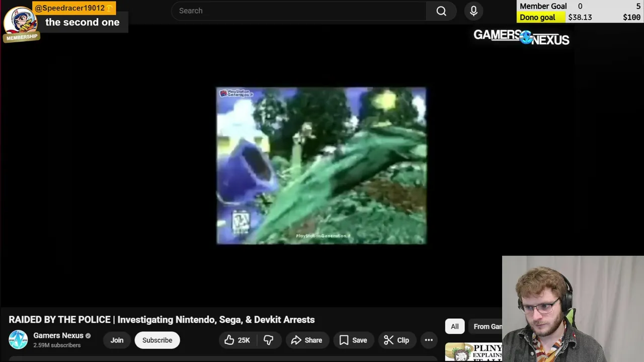Image resolution: width=644 pixels, height=362 pixels.
Task: Activate voice search microphone icon
Action: (473, 11)
